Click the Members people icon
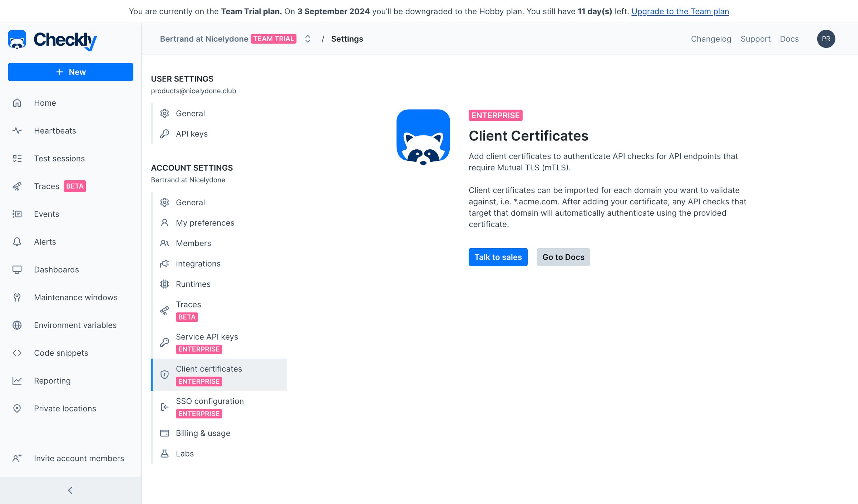 click(x=164, y=243)
